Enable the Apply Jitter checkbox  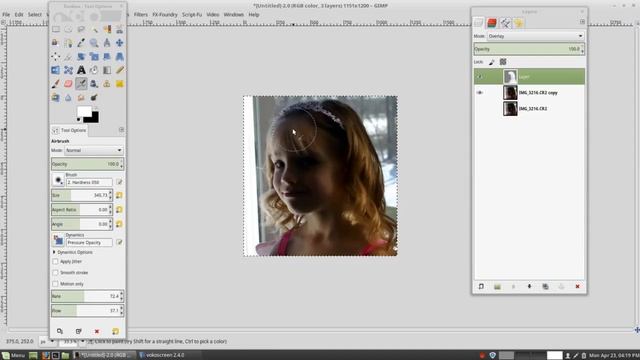coord(55,261)
